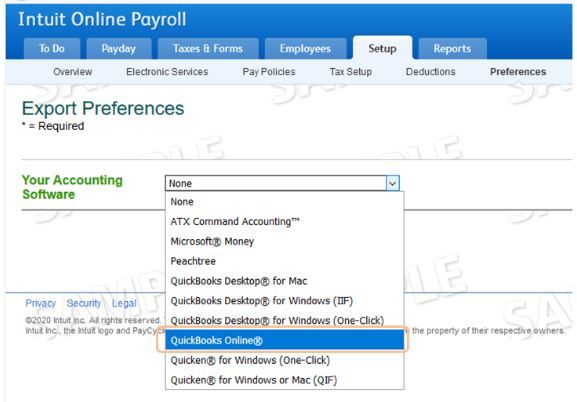Choose Quicken® for Windows (One-Click)

(285, 360)
